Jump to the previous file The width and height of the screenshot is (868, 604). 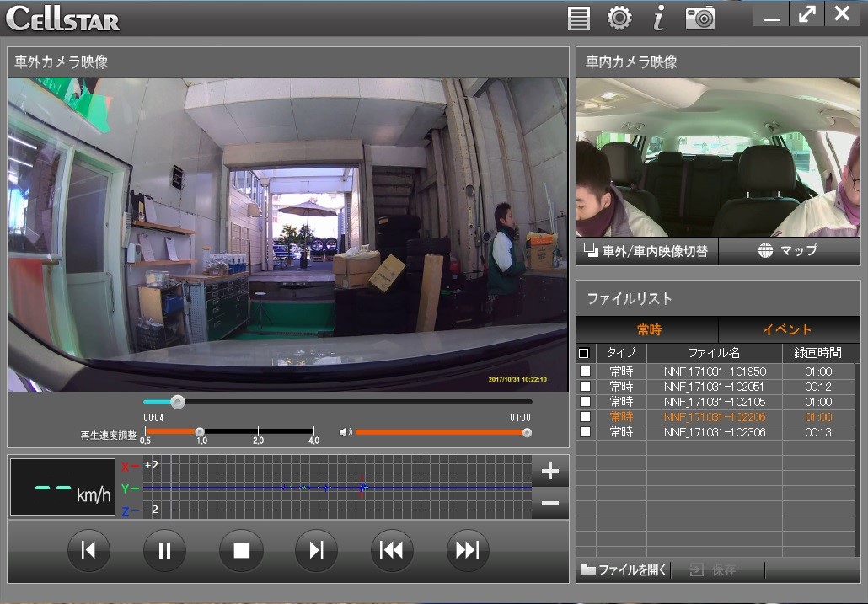(x=391, y=551)
